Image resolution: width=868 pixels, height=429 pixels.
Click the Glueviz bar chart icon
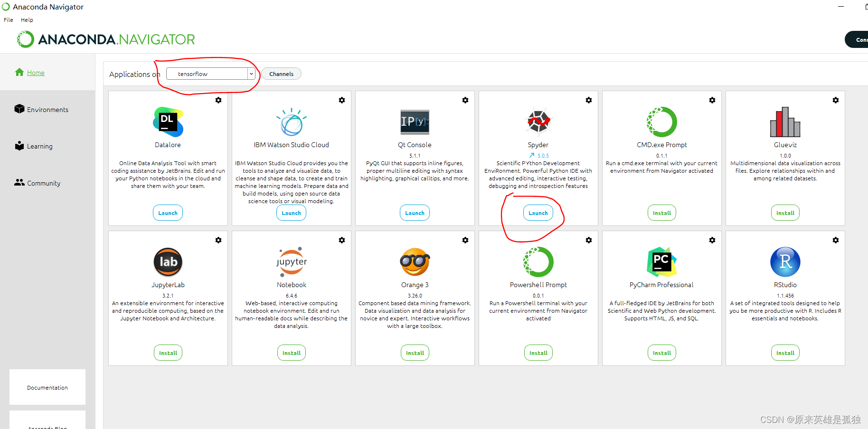[785, 122]
